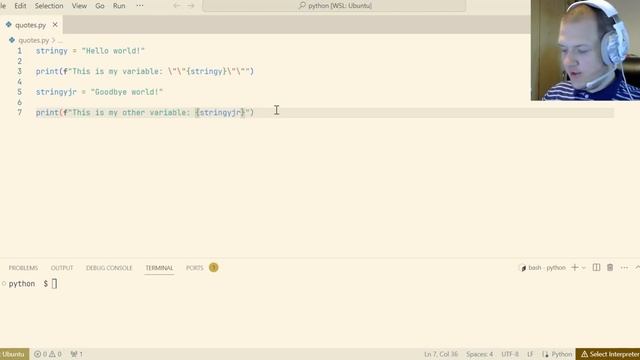This screenshot has width=640, height=360.
Task: Open terminal panel more actions
Action: (624, 268)
